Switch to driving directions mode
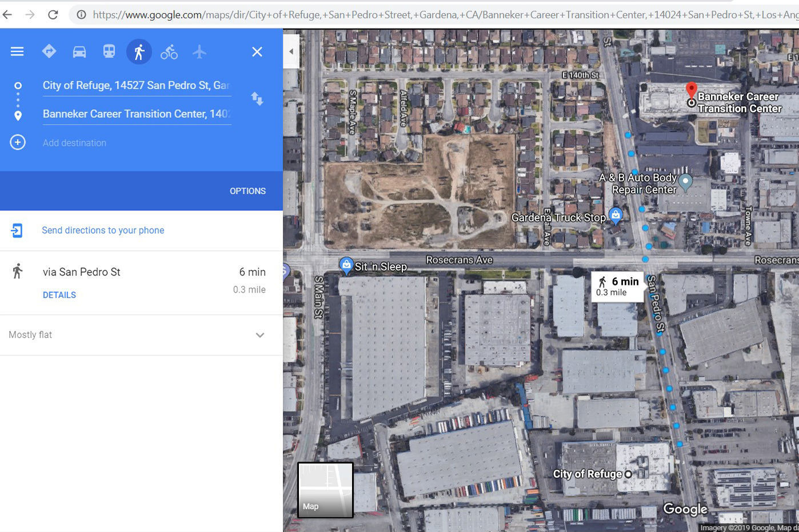 tap(79, 52)
